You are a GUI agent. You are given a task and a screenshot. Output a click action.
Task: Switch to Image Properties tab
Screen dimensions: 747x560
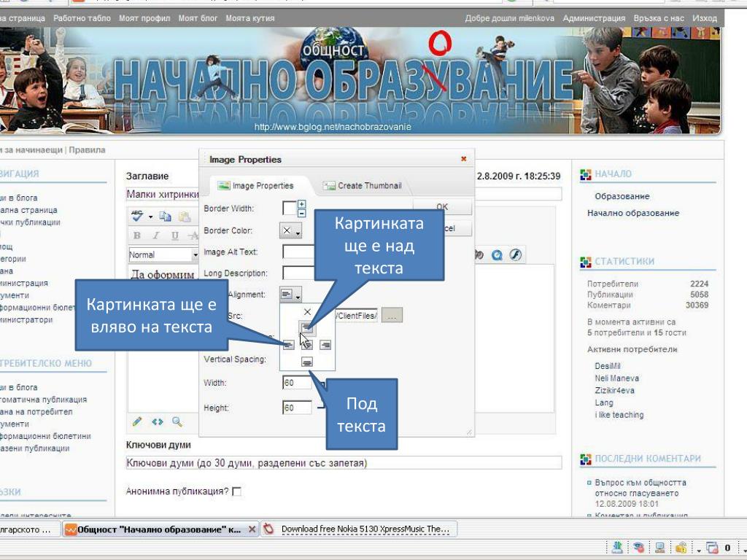tap(256, 186)
